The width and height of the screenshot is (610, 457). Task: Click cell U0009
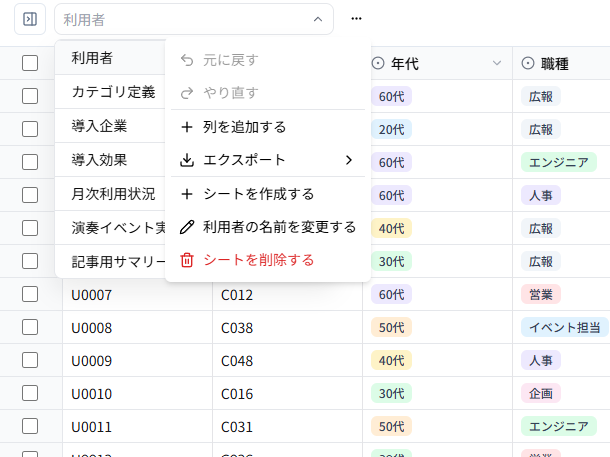click(x=137, y=361)
